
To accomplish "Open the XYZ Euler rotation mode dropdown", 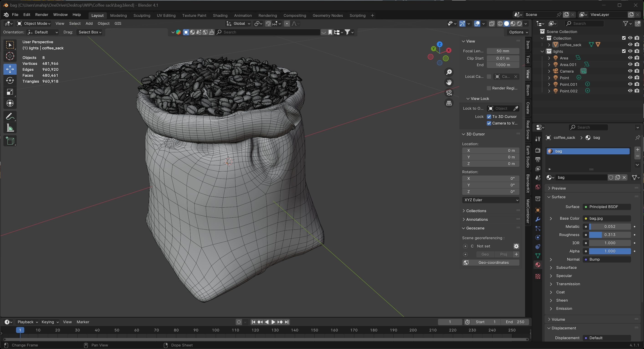I will pos(490,200).
